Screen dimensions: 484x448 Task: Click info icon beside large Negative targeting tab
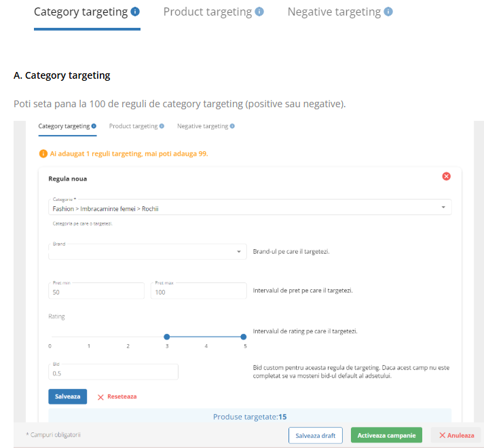pyautogui.click(x=388, y=12)
